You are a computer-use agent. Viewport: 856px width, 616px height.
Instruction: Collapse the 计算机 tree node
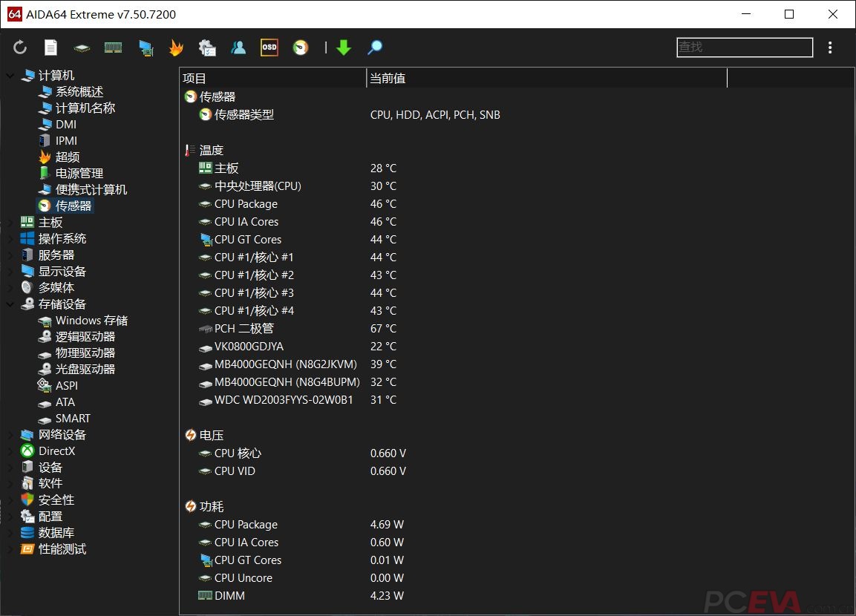10,75
